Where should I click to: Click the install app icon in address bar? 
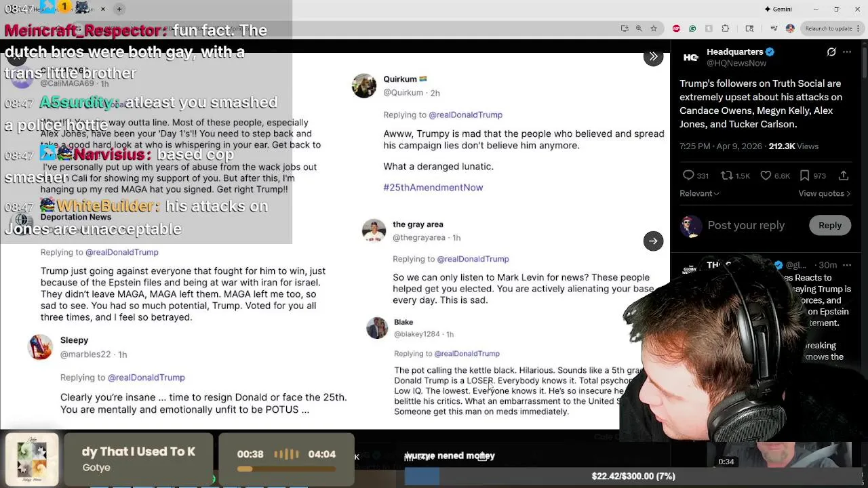(x=625, y=28)
